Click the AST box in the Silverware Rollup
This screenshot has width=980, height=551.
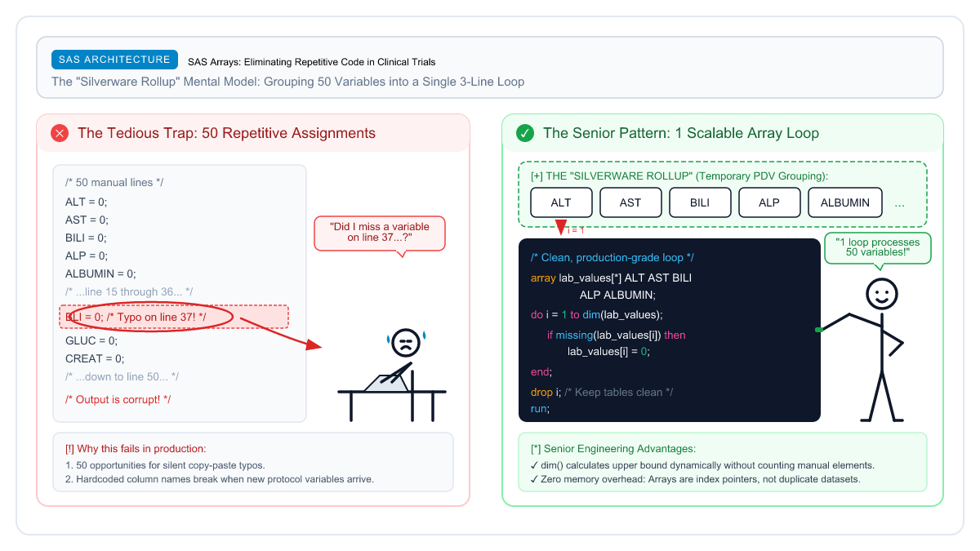coord(630,202)
